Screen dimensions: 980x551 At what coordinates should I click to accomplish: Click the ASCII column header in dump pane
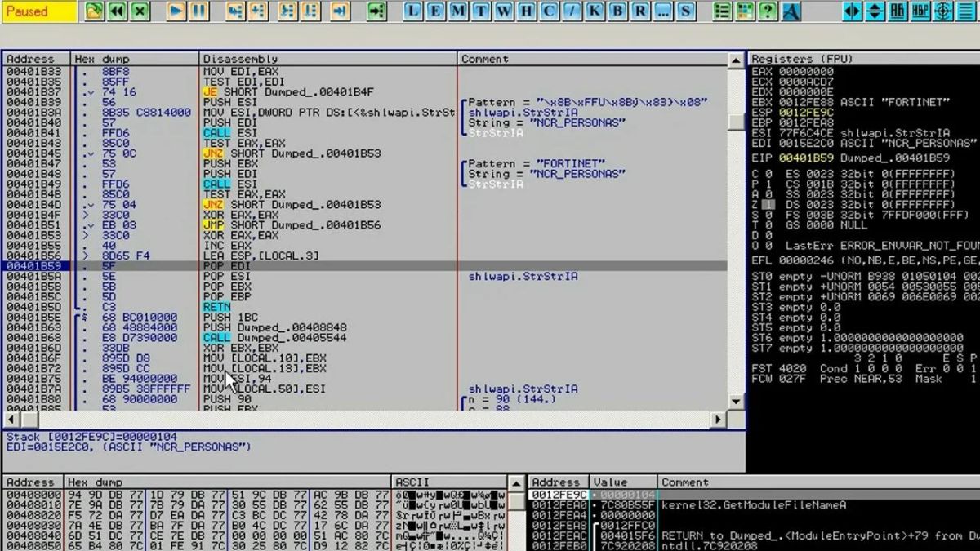451,482
